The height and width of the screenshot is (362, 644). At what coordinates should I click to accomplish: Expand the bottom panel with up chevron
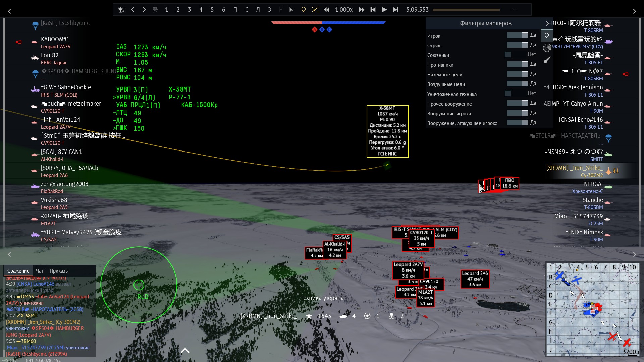(x=185, y=351)
